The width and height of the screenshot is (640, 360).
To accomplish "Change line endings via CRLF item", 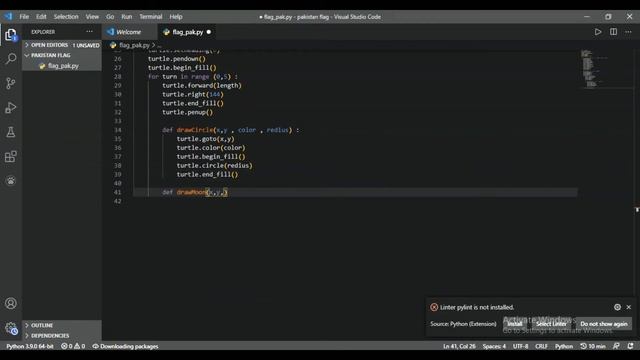I will [541, 346].
